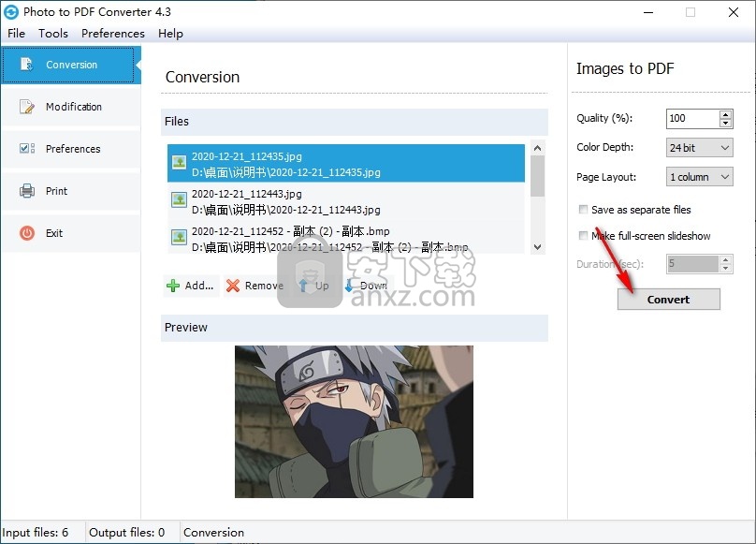Click the Convert button

669,300
